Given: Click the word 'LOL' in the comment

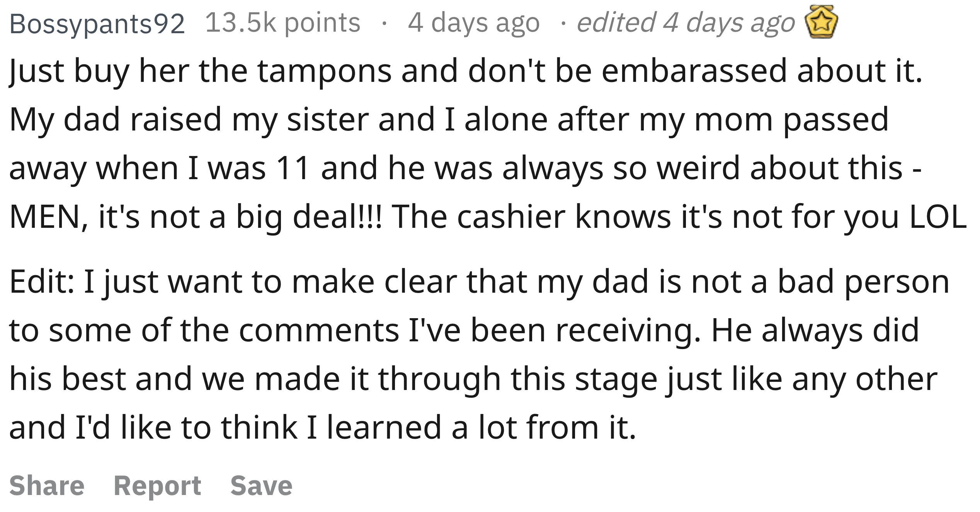Looking at the screenshot, I should click(939, 217).
